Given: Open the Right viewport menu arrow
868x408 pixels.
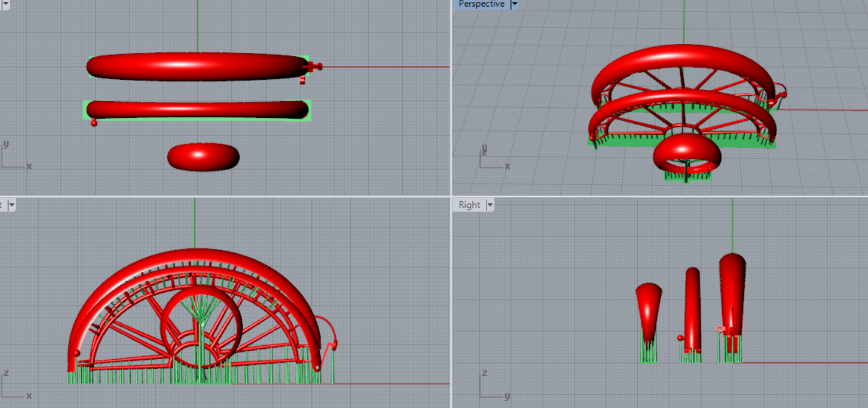Looking at the screenshot, I should point(490,205).
